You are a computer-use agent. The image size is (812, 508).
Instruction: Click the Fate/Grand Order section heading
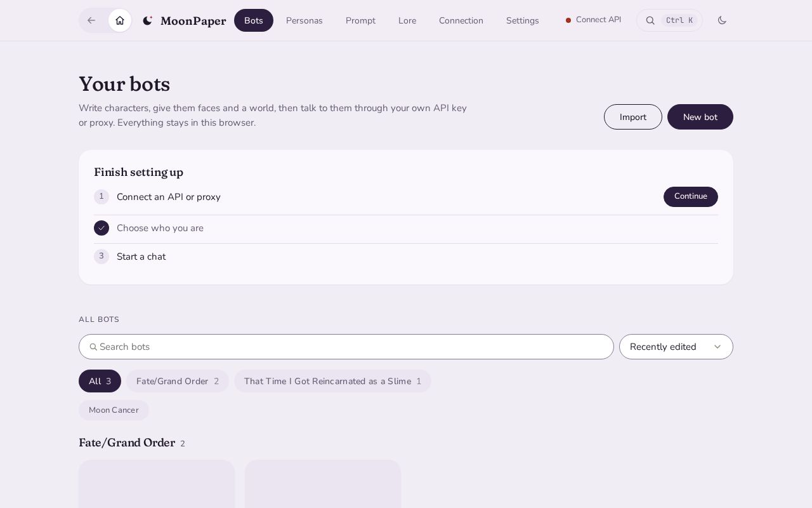point(127,443)
